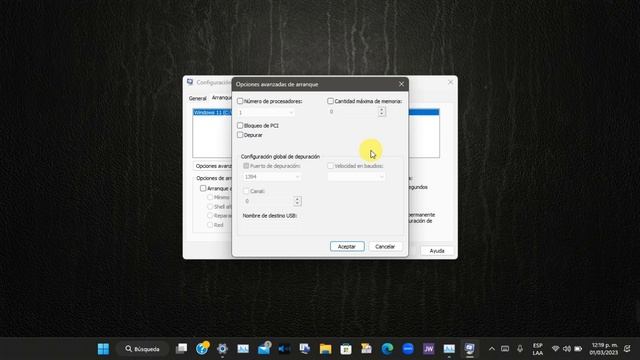Open the File Explorer folder icon
Viewport: 640px width, 360px height.
[325, 349]
